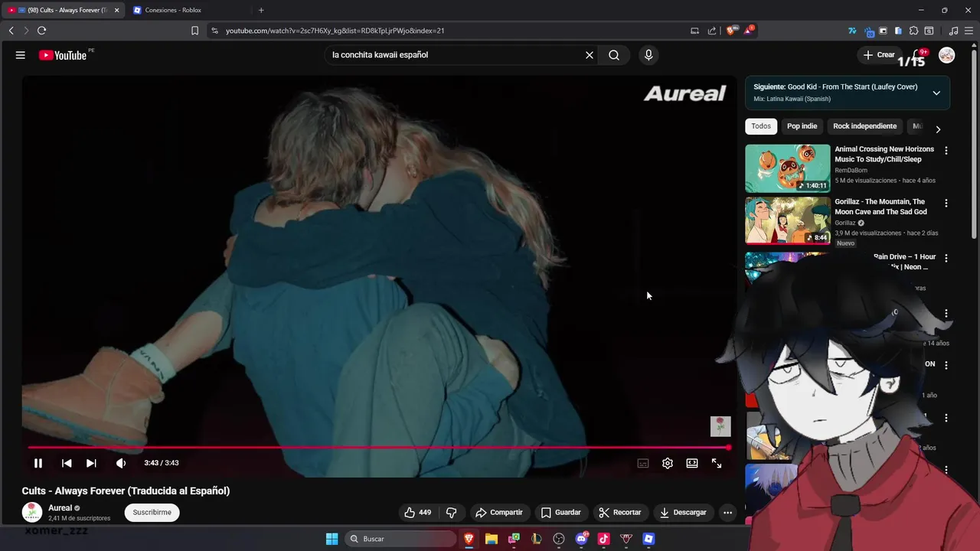This screenshot has width=980, height=551.
Task: Toggle the subtitles button in the player
Action: (x=643, y=463)
